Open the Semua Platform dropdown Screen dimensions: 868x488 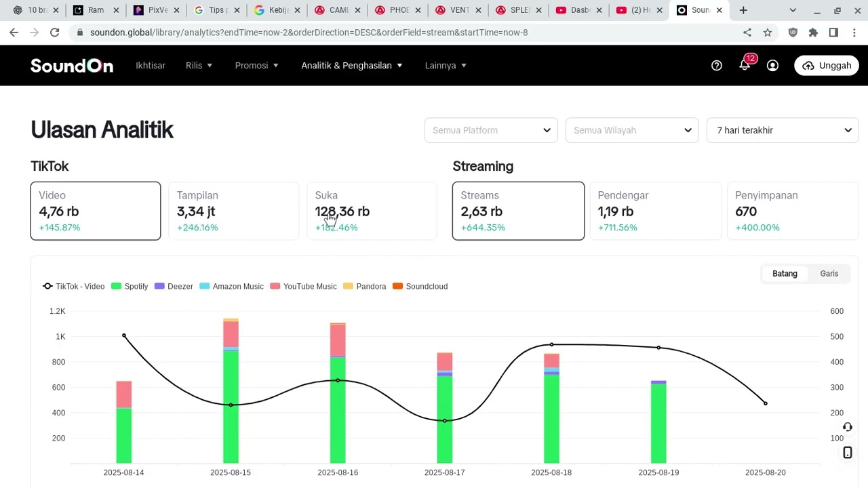coord(491,130)
